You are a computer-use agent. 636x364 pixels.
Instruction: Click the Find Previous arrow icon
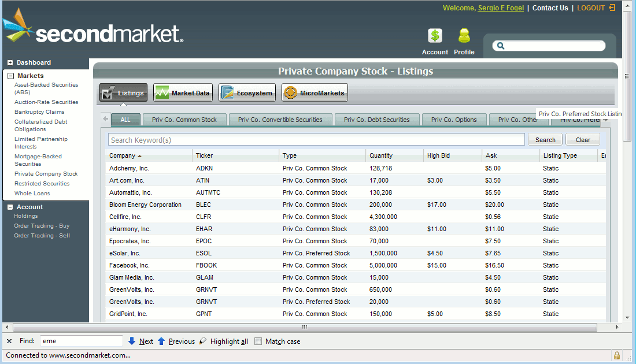click(161, 341)
